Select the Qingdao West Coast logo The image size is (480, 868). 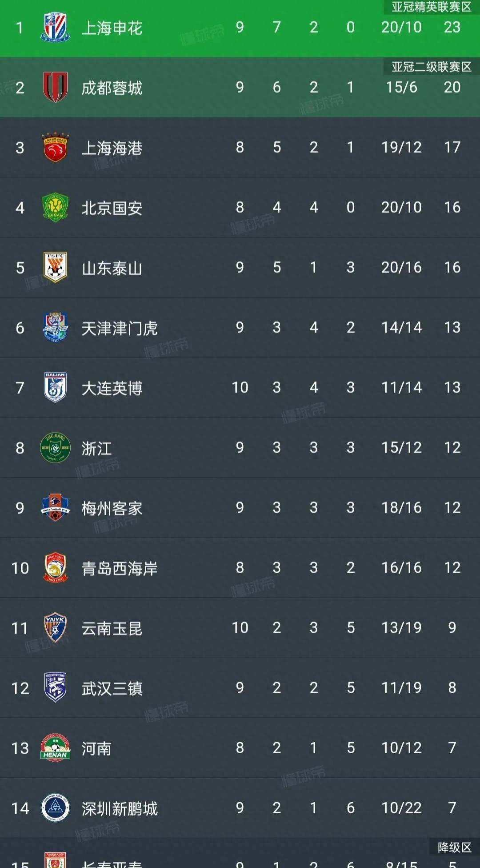pyautogui.click(x=55, y=567)
